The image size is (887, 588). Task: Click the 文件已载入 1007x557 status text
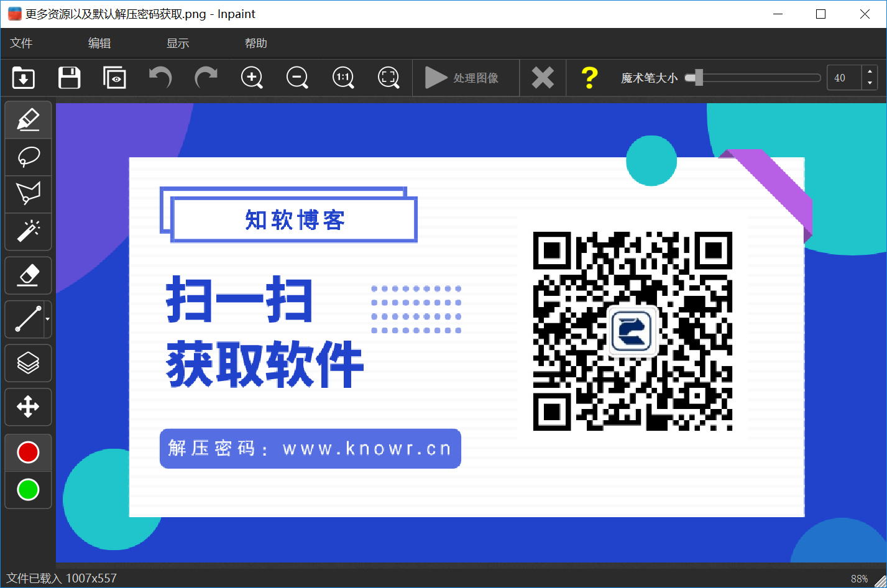click(62, 578)
